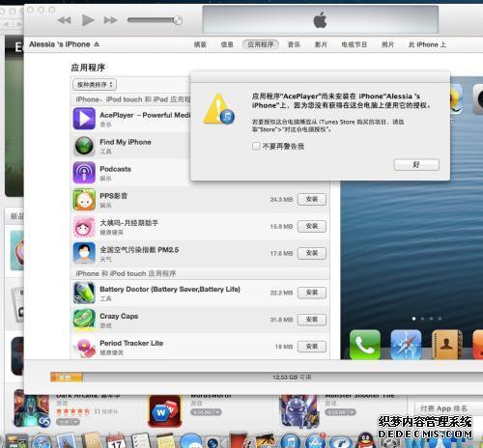
Task: Install the Period Tracker Lite app
Action: coord(312,347)
